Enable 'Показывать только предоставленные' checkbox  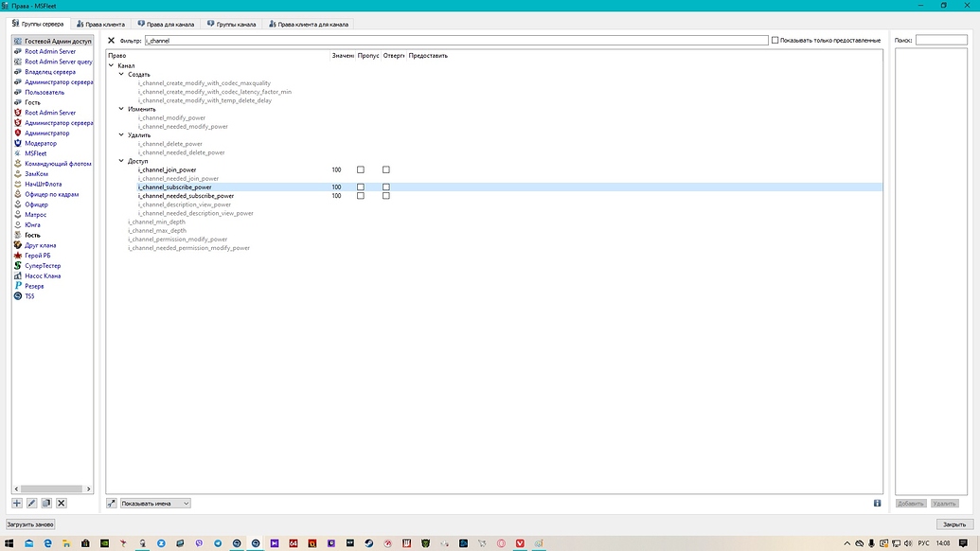coord(775,41)
